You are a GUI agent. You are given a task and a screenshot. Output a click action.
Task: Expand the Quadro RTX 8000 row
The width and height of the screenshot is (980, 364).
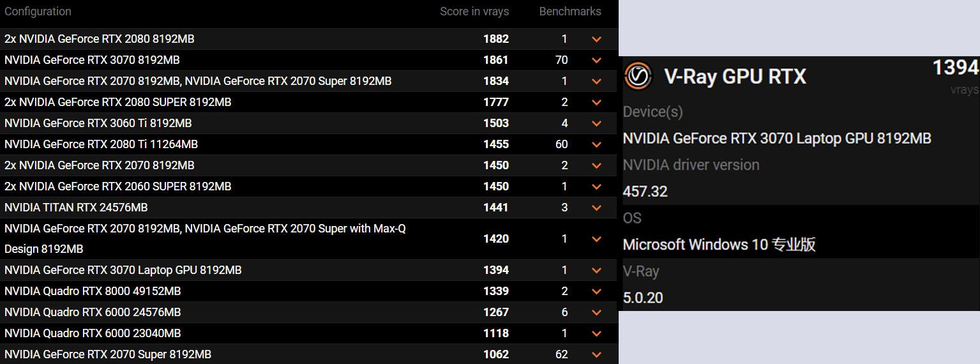[x=596, y=291]
